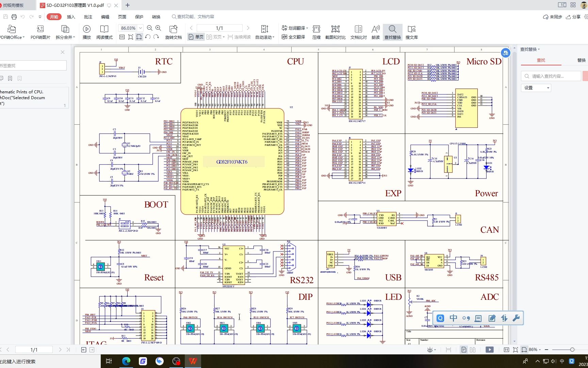Switch to 替换 tab in find panel
The height and width of the screenshot is (368, 588).
(x=581, y=60)
